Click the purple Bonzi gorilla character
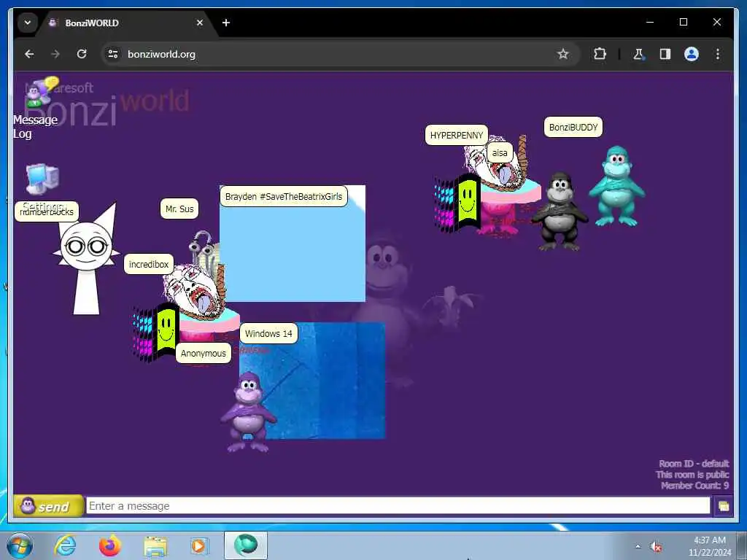The height and width of the screenshot is (560, 747). pos(248,413)
